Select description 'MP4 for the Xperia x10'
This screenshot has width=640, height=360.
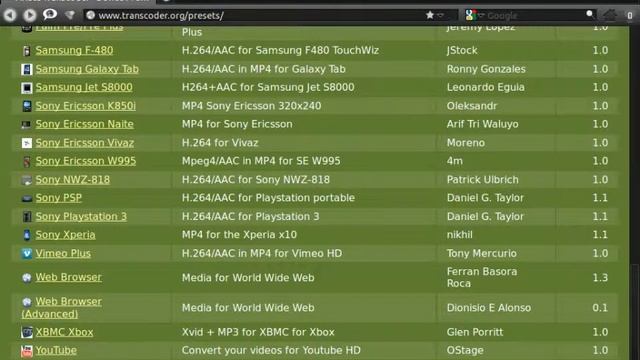239,235
